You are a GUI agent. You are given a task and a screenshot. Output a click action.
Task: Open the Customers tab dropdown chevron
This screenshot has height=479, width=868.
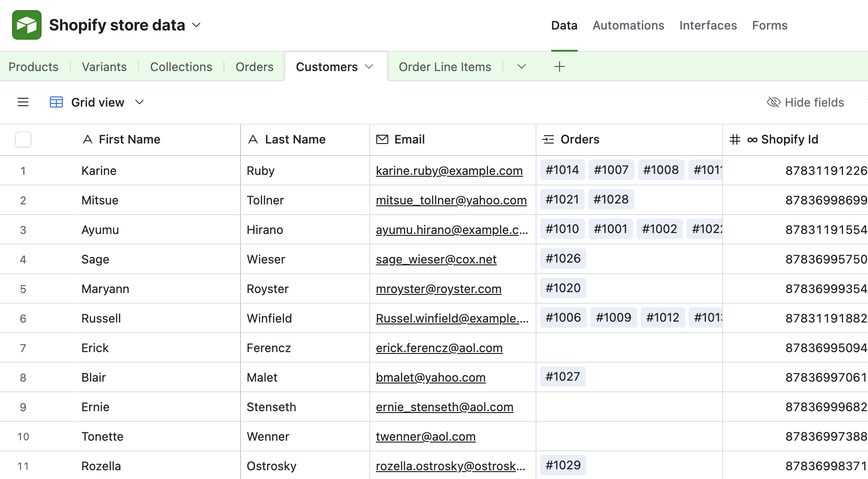point(369,66)
